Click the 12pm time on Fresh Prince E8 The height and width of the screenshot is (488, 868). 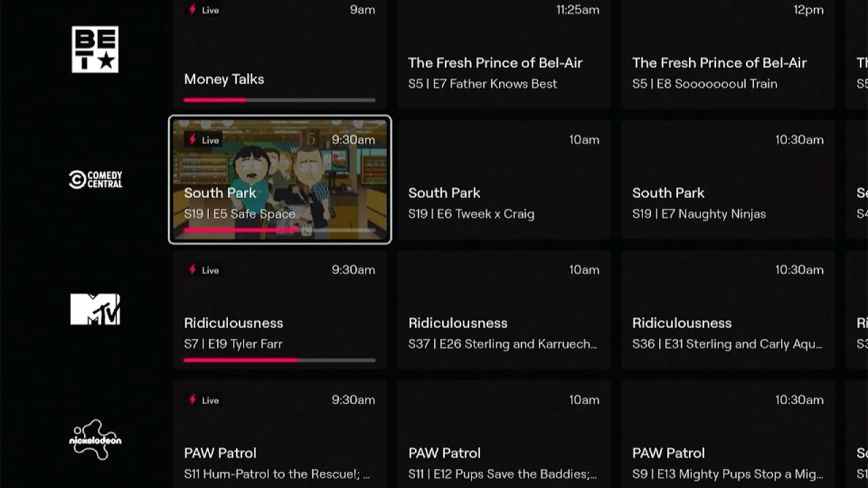point(808,10)
